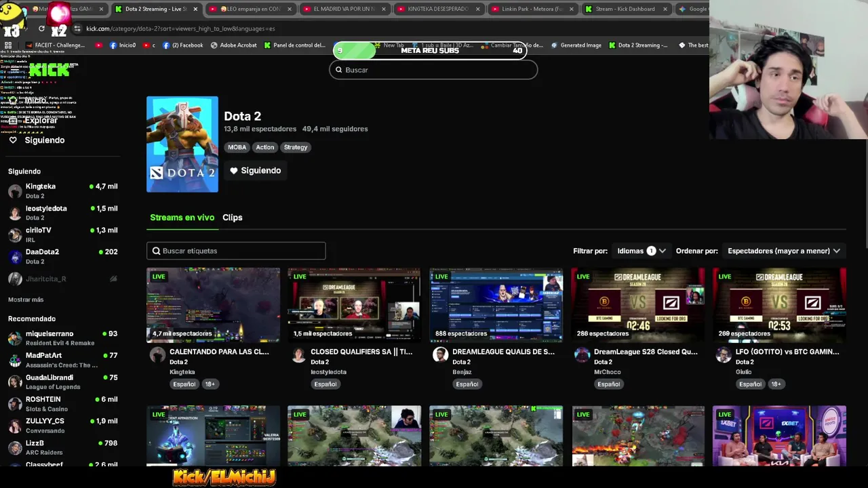Open LizzB avatar in recommended list

click(15, 447)
